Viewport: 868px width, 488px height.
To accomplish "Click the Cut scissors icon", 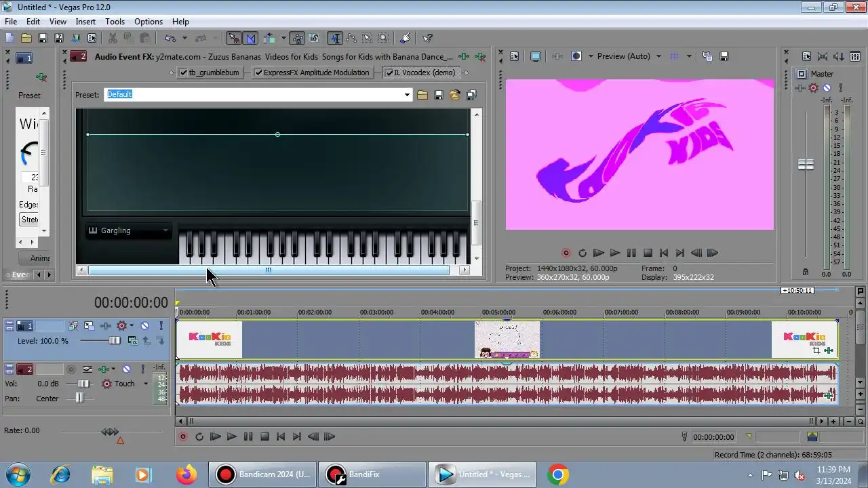I will click(x=113, y=39).
